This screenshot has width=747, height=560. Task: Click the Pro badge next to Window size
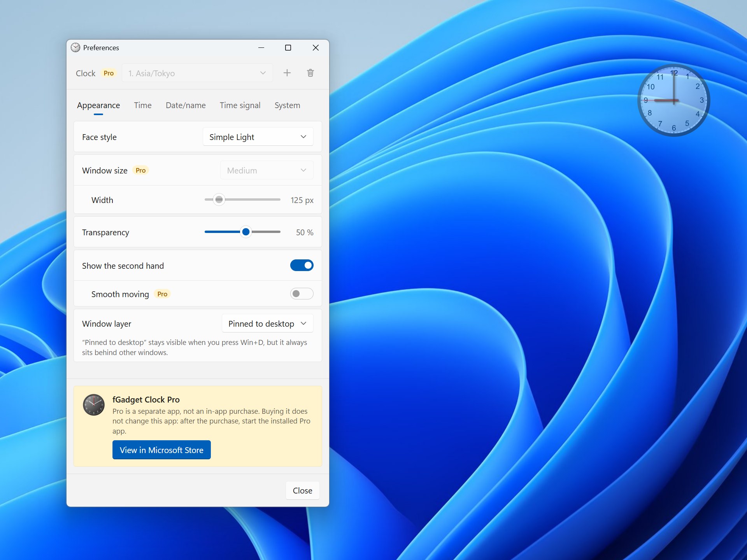click(x=140, y=170)
